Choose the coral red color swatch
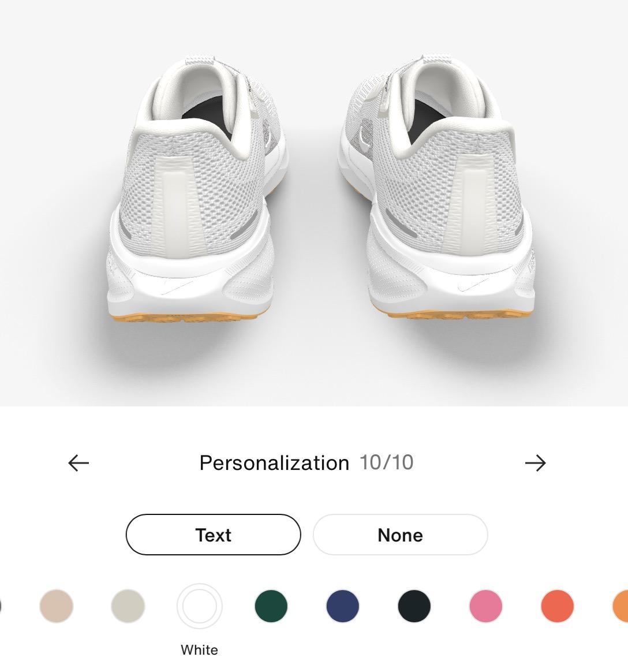This screenshot has width=628, height=672. pyautogui.click(x=558, y=606)
